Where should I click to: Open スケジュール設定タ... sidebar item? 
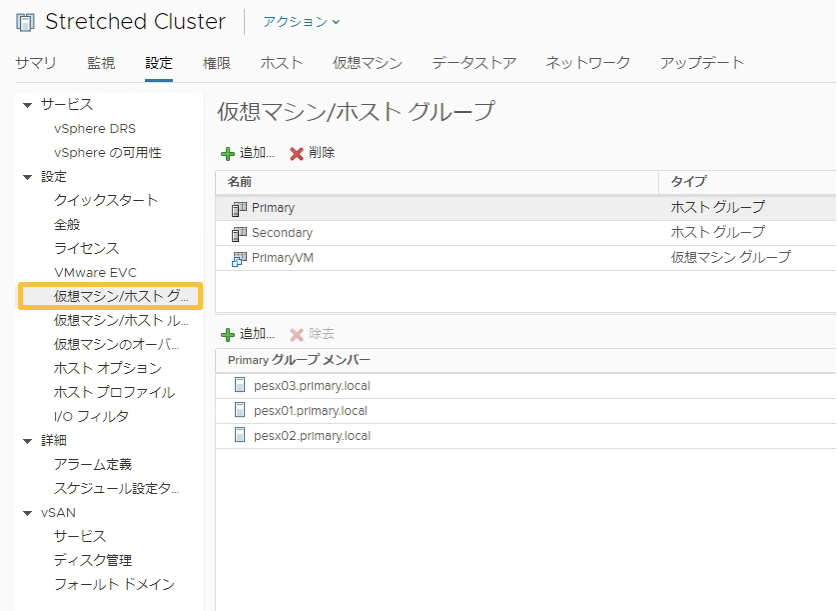pos(116,488)
